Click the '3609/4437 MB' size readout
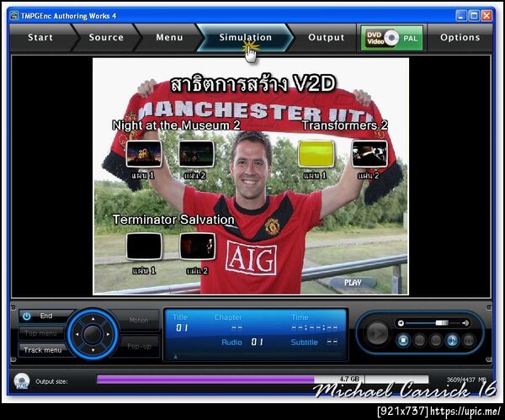 pos(466,380)
